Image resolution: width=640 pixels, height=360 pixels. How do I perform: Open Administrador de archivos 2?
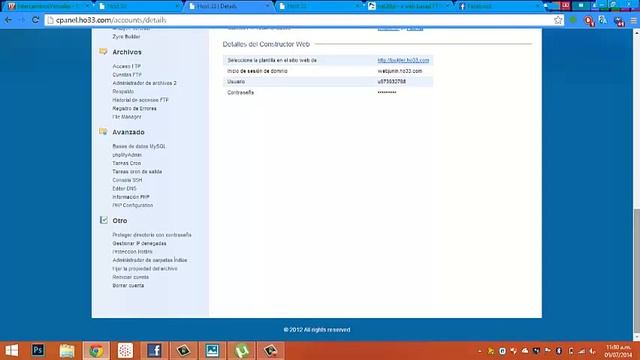point(144,83)
